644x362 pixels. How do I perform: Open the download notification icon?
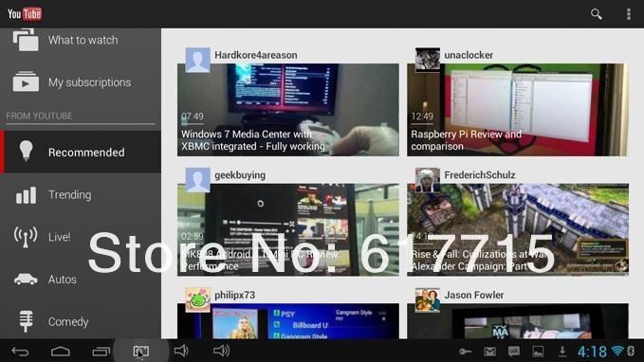pyautogui.click(x=561, y=352)
